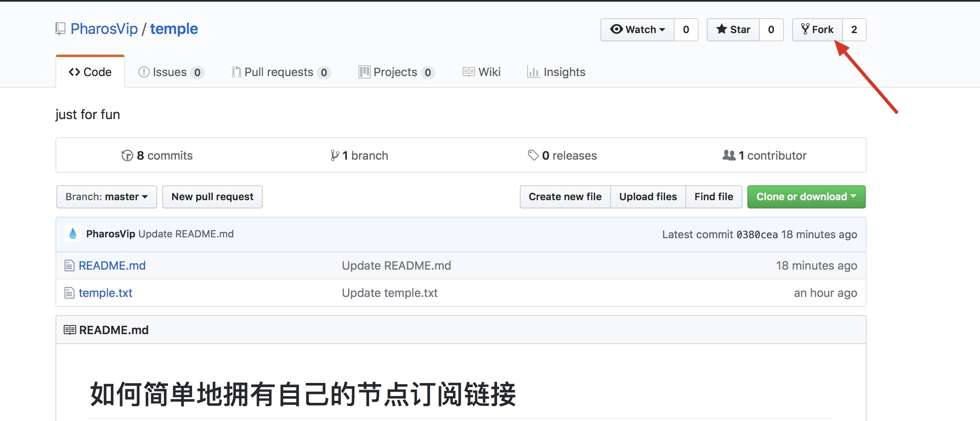Click the Projects board icon
The image size is (980, 421).
pyautogui.click(x=364, y=72)
